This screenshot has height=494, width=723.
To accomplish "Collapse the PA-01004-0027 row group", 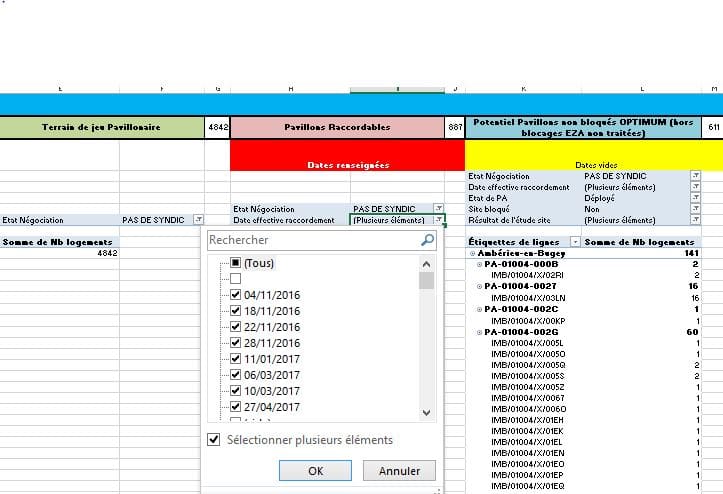I will pyautogui.click(x=480, y=286).
